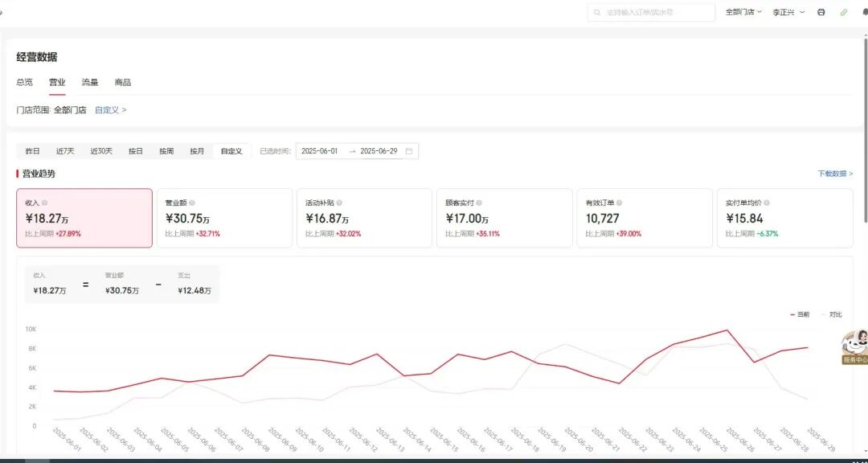Toggle the 对比 legend series
Image resolution: width=868 pixels, height=463 pixels.
(833, 314)
